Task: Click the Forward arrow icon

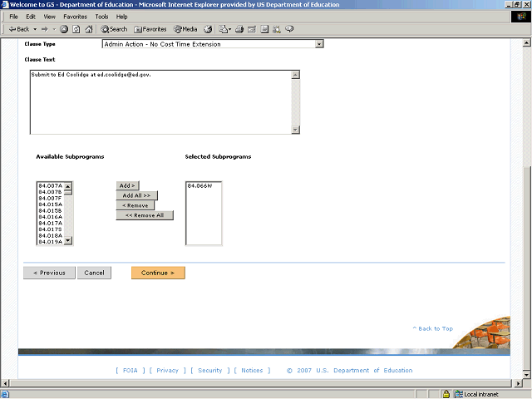Action: 44,29
